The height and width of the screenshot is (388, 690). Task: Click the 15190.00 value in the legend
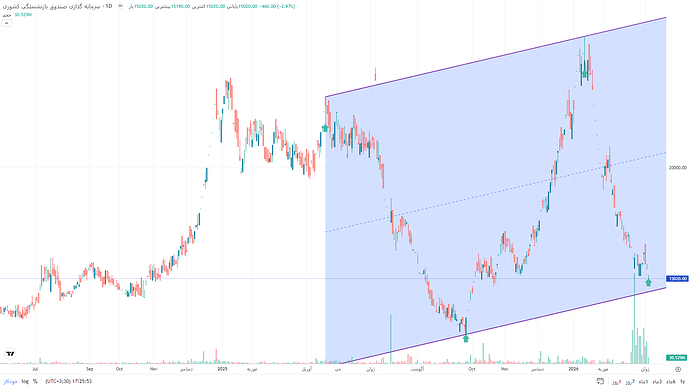click(x=180, y=6)
